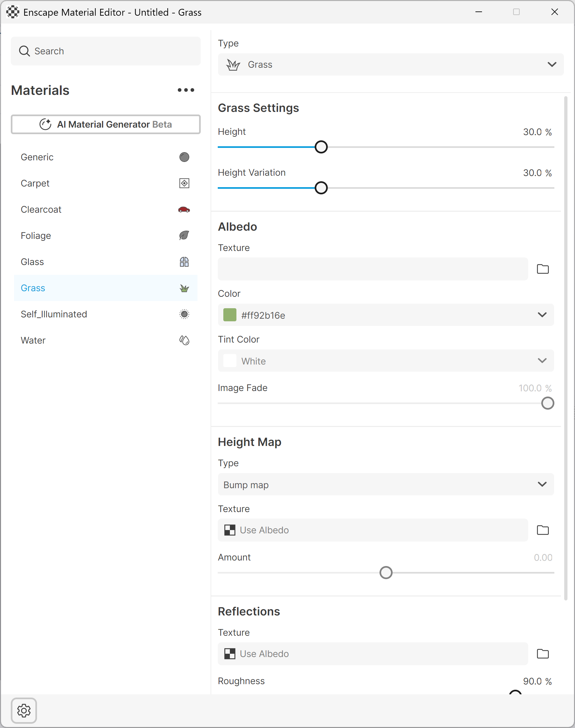
Task: Click the white Tint Color swatch
Action: click(x=230, y=361)
